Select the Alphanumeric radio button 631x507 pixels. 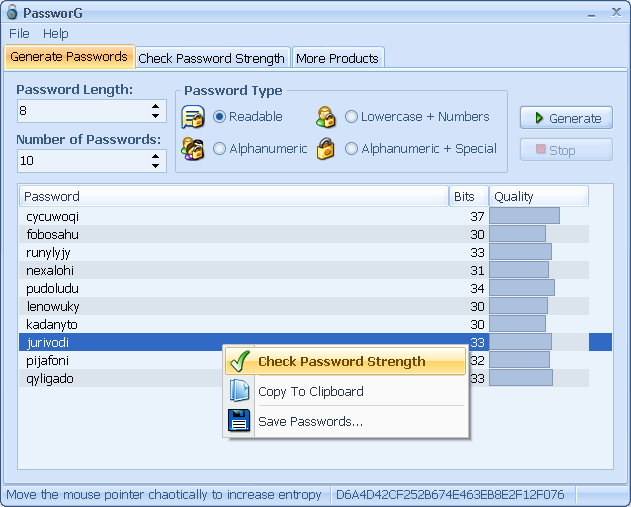pos(219,149)
